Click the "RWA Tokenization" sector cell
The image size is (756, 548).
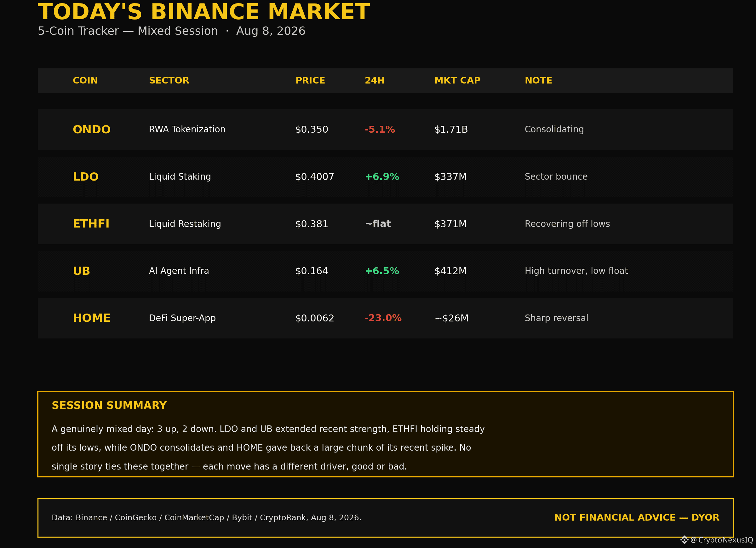tap(187, 130)
